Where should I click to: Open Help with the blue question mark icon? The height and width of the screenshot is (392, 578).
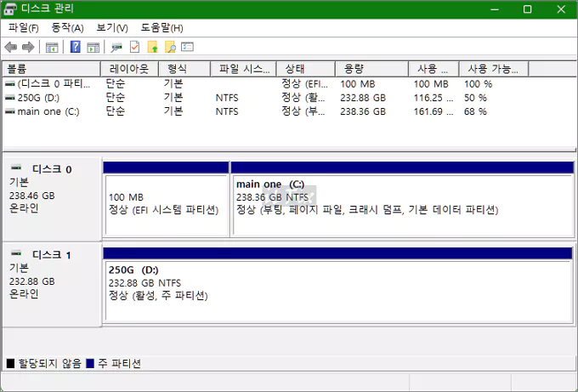click(x=75, y=47)
